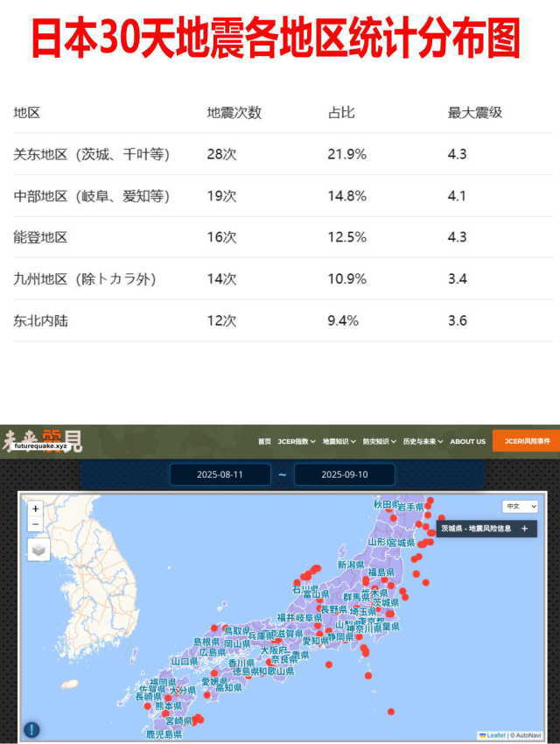Click the futurequake.xyz site logo
Image resolution: width=560 pixels, height=744 pixels.
tap(42, 441)
